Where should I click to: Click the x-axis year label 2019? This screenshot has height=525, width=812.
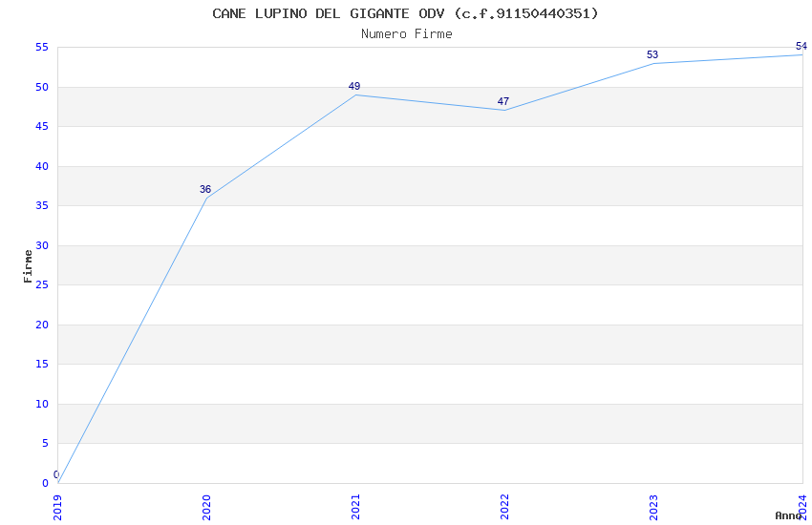(57, 508)
